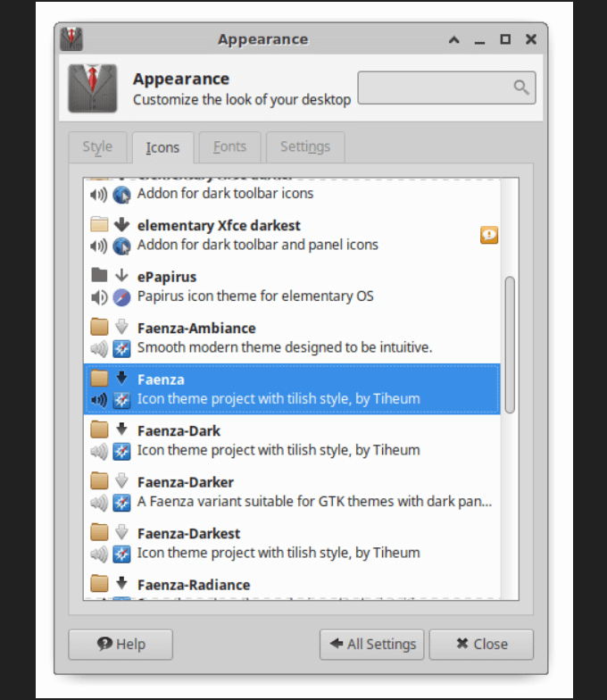Select the elementary Xfce darkest theme name
The image size is (607, 700).
point(219,226)
